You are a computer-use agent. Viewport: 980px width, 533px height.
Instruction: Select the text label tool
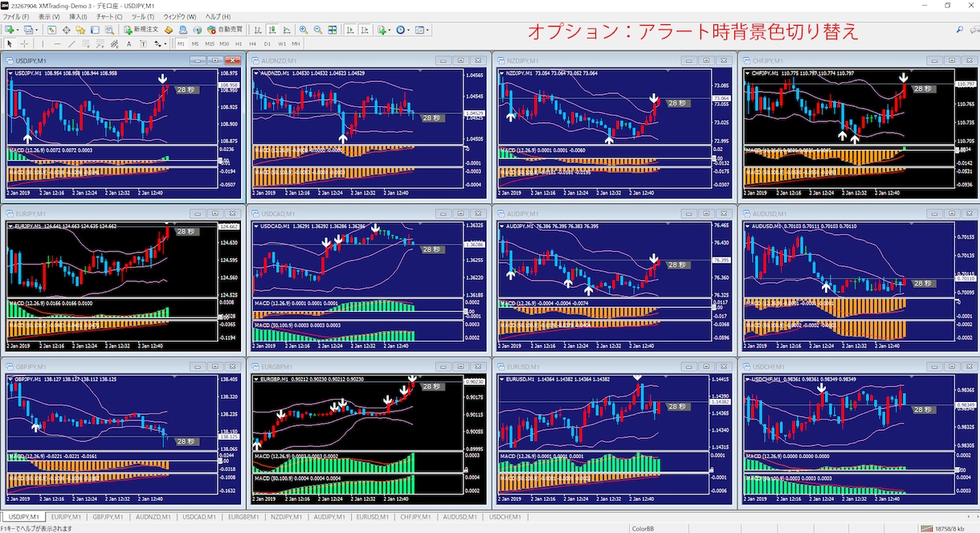(x=143, y=43)
